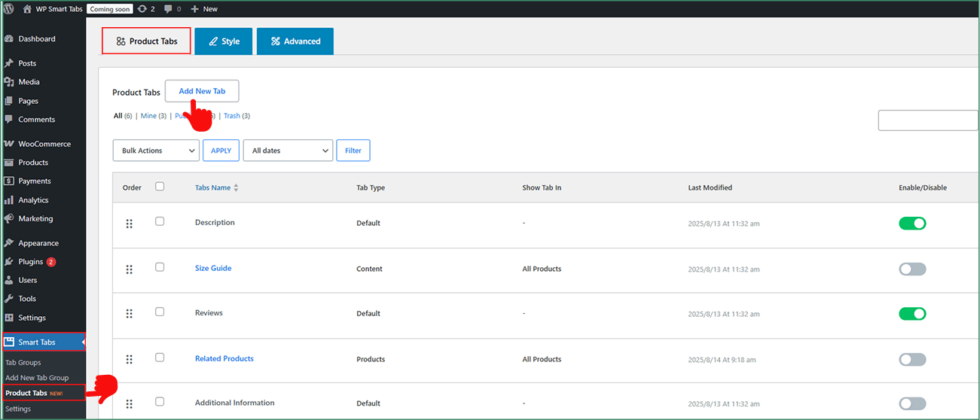Viewport: 980px width, 420px height.
Task: Open the Size Guide tab link
Action: (213, 268)
